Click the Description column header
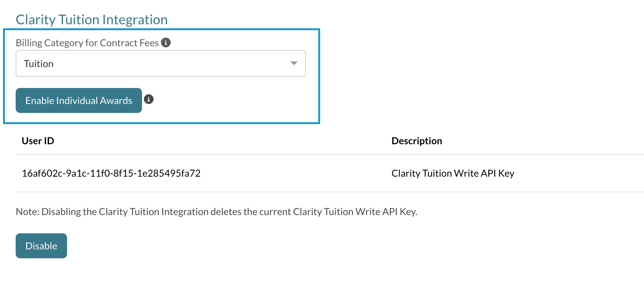Viewport: 644px width, 284px height. [x=417, y=141]
